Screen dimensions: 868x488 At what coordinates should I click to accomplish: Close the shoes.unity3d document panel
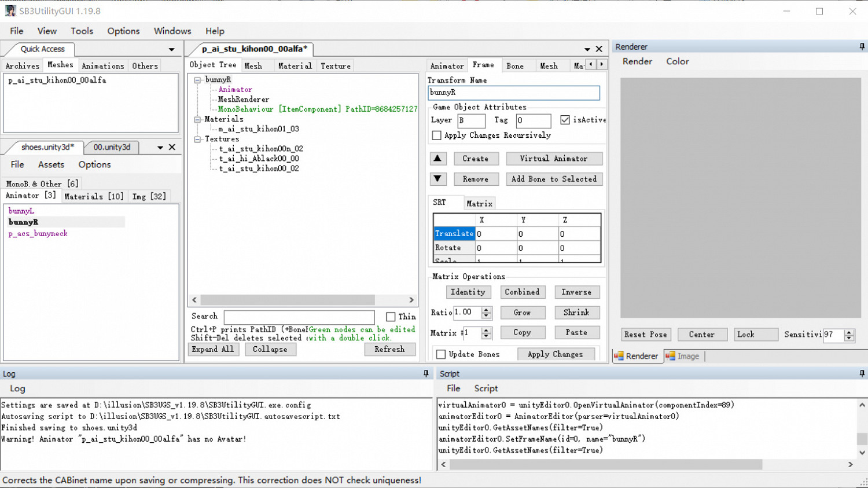(172, 148)
